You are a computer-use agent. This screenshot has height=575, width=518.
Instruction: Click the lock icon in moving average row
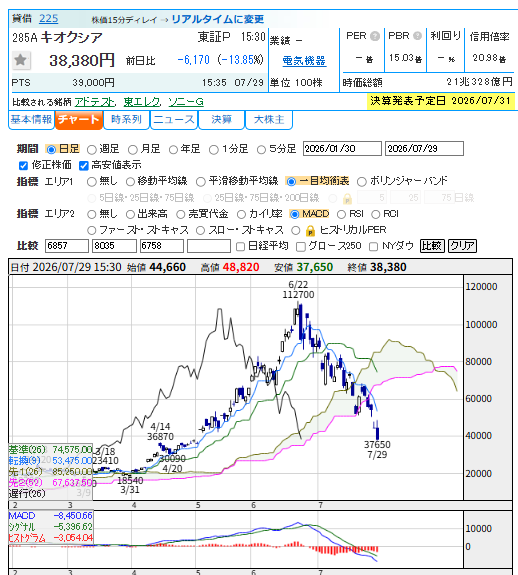(x=347, y=199)
